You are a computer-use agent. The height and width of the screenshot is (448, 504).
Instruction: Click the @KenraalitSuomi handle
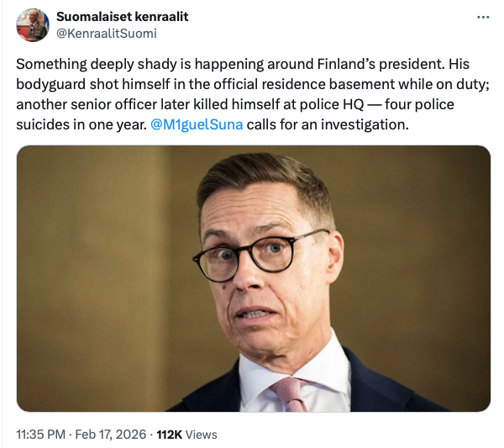[x=106, y=34]
